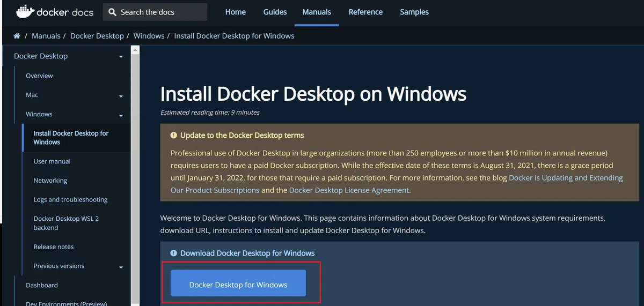Click the sidebar scrollbar up arrow
Image resolution: width=644 pixels, height=306 pixels.
(135, 50)
